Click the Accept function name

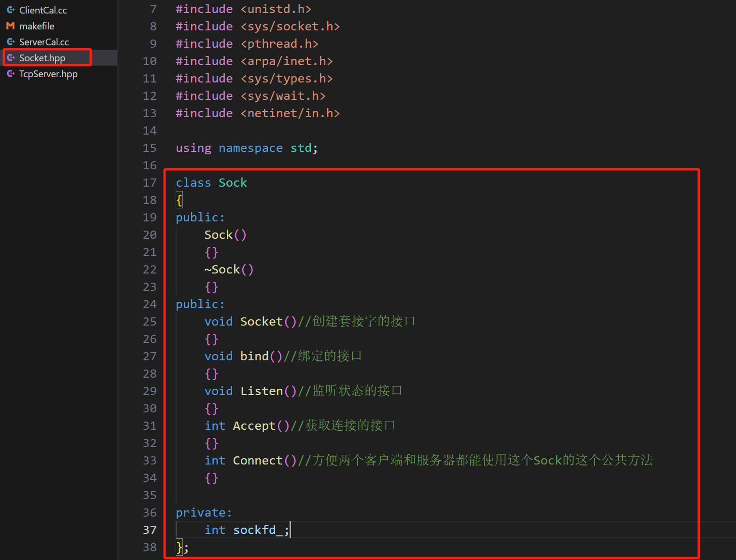[x=254, y=426]
